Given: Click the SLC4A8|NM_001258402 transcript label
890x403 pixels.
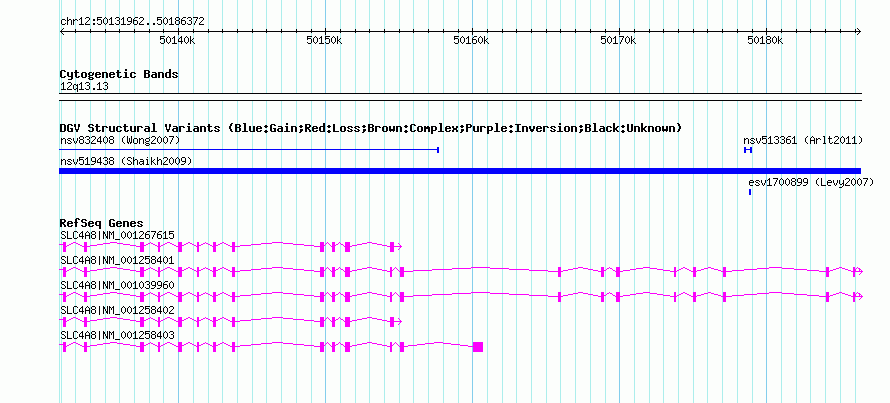Looking at the screenshot, I should coord(117,310).
